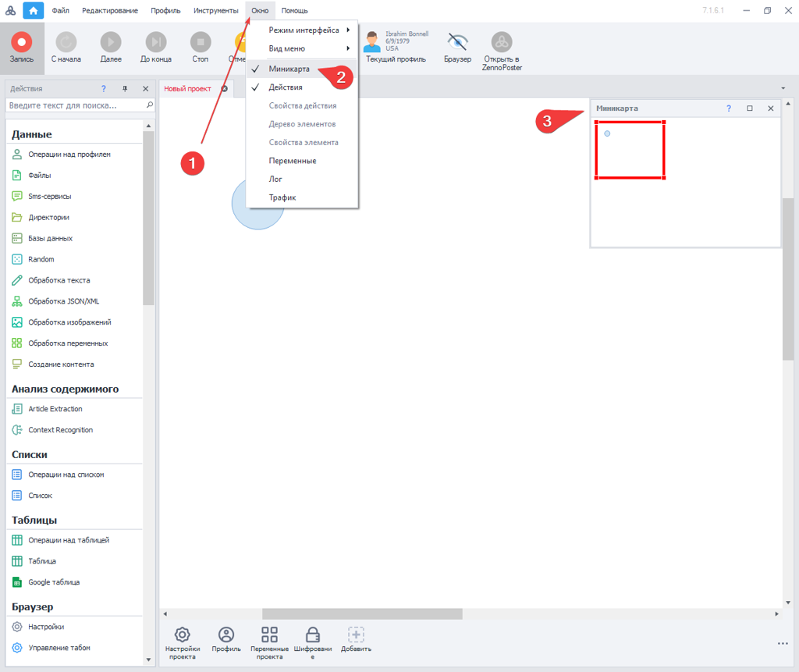Open Настройки проекта gear icon
The width and height of the screenshot is (799, 672).
tap(182, 634)
